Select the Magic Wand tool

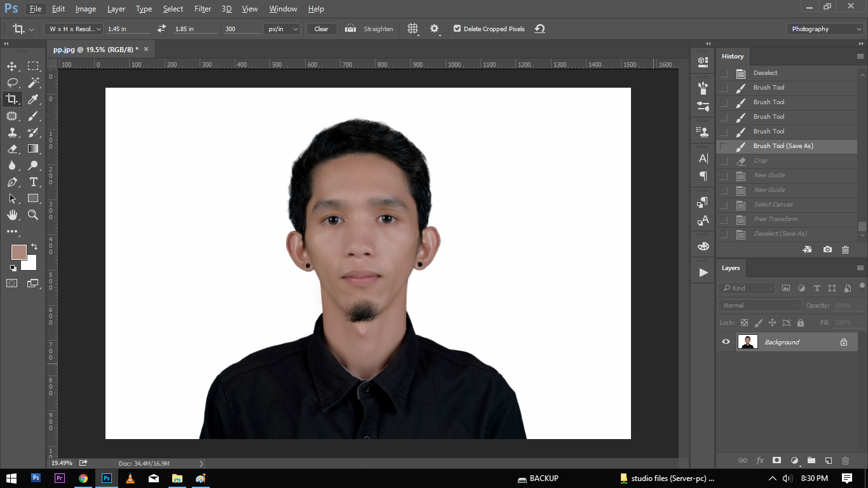tap(33, 83)
